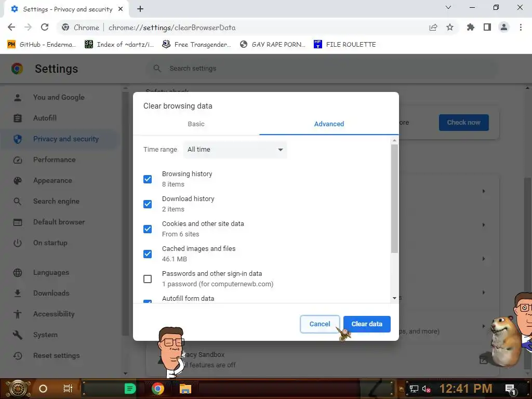Click Check now in Safety check
The image size is (532, 399).
click(x=463, y=123)
